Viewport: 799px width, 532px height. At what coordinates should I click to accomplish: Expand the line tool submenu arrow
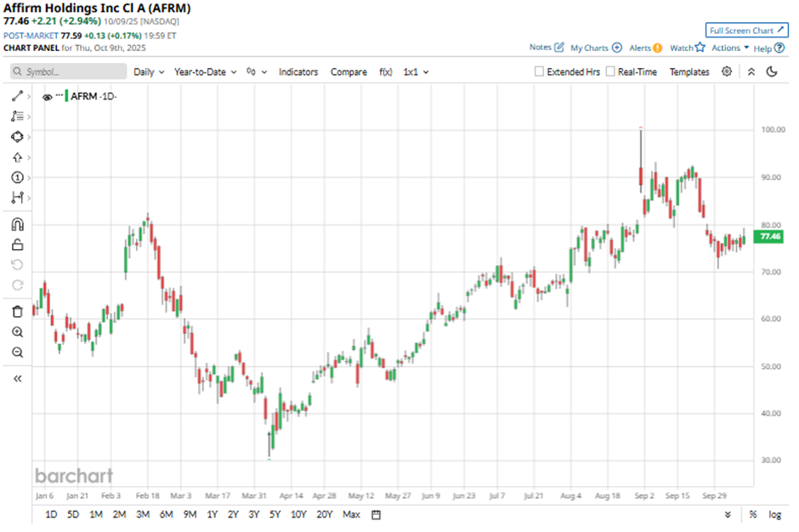pyautogui.click(x=29, y=96)
